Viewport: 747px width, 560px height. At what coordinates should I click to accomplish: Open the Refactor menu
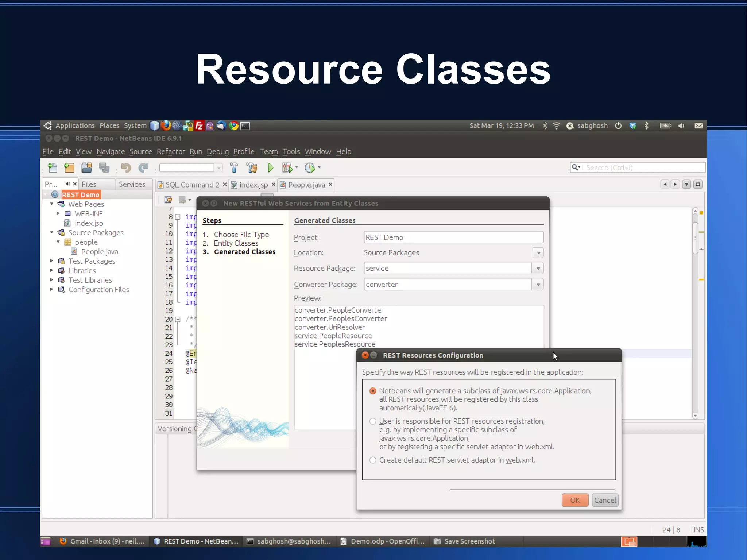[x=171, y=152]
